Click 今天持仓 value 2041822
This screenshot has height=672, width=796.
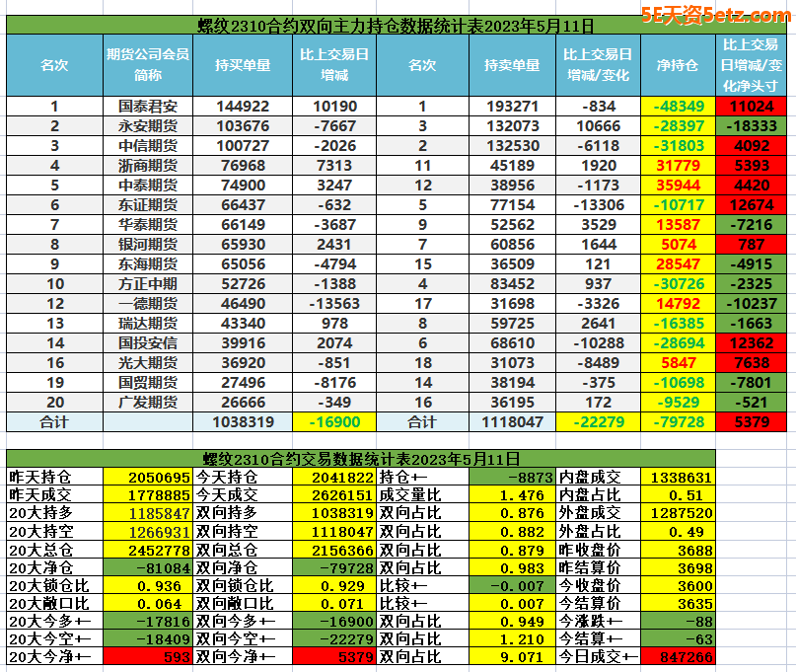tap(334, 478)
